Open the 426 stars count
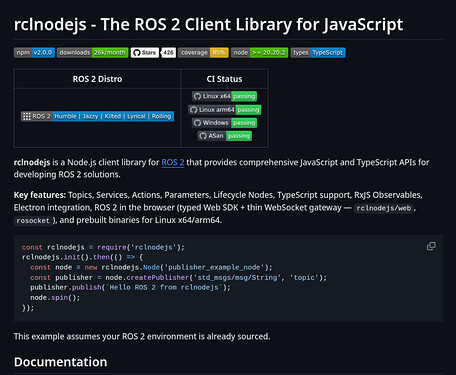This screenshot has width=456, height=375. [168, 53]
